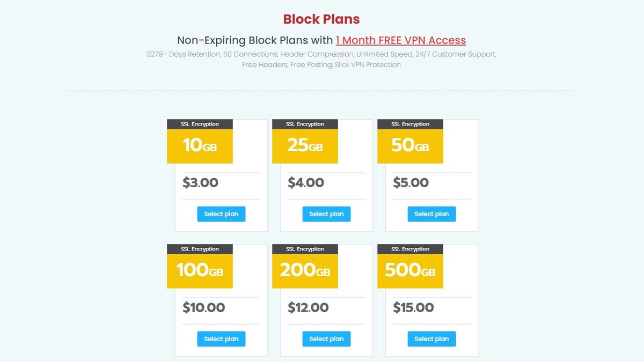The height and width of the screenshot is (362, 644).
Task: Click the Block Plans heading
Action: tap(321, 19)
